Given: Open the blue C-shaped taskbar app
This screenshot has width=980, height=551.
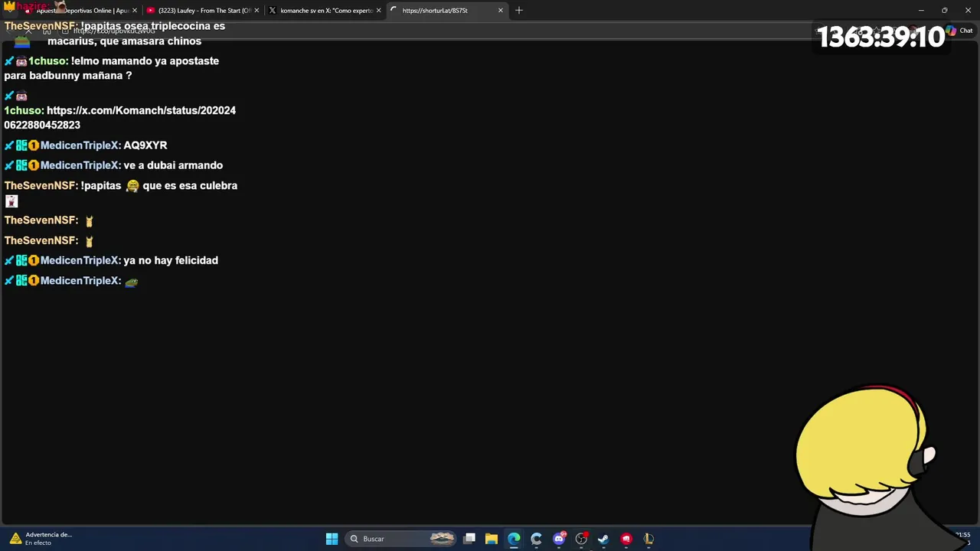Looking at the screenshot, I should point(536,539).
